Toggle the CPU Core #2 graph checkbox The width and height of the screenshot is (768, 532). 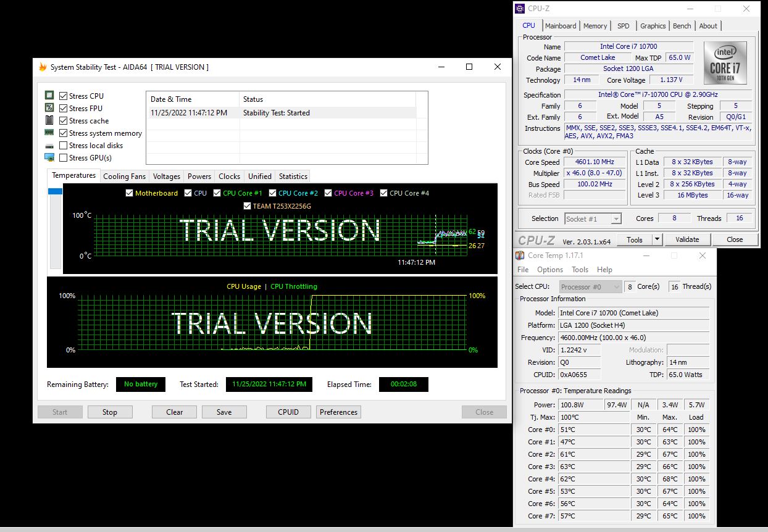tap(273, 193)
